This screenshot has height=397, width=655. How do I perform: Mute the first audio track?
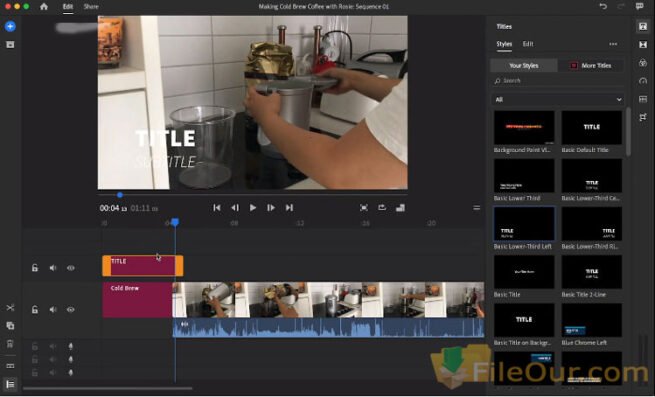[53, 346]
